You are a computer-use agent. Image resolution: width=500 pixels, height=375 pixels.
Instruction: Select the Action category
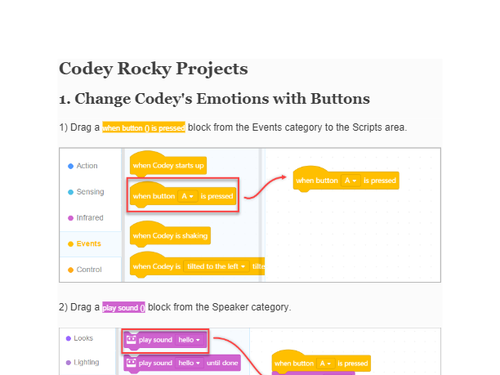83,166
